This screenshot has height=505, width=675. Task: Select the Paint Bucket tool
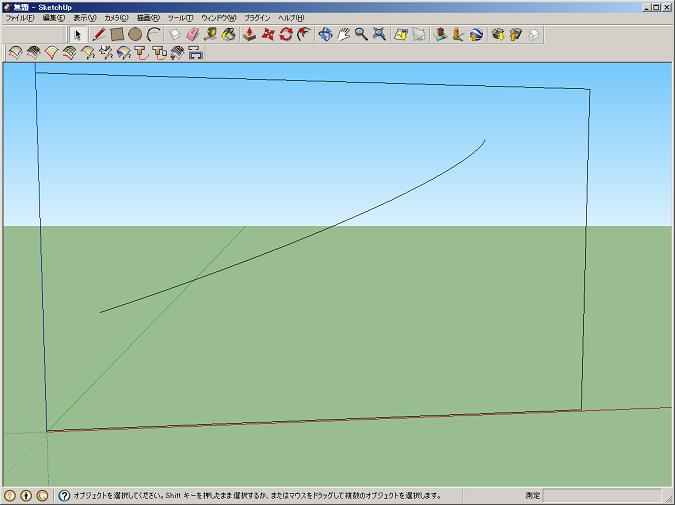229,34
